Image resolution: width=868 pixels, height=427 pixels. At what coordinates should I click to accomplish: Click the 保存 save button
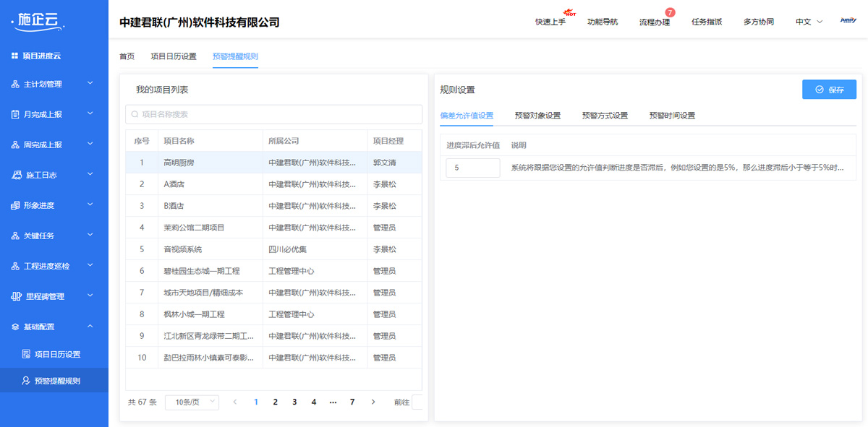pos(829,90)
